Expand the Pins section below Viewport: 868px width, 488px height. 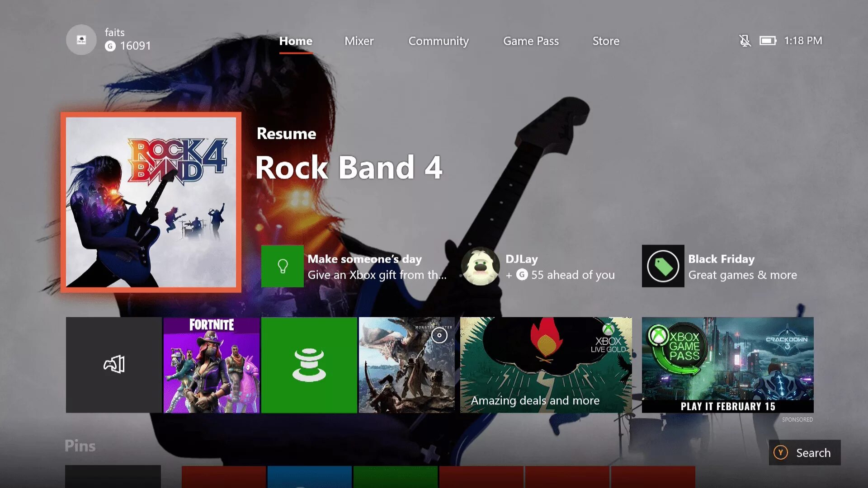80,446
